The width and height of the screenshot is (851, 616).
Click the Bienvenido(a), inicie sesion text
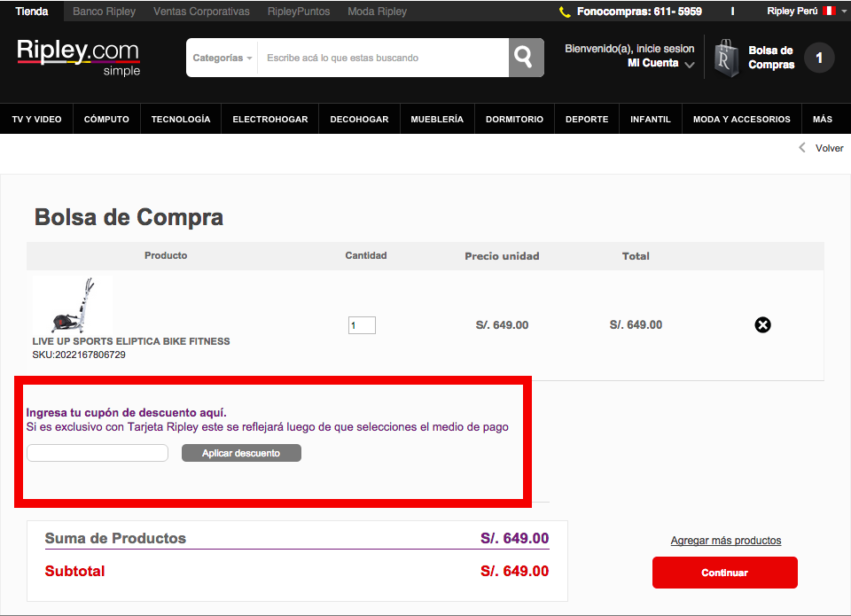tap(629, 49)
